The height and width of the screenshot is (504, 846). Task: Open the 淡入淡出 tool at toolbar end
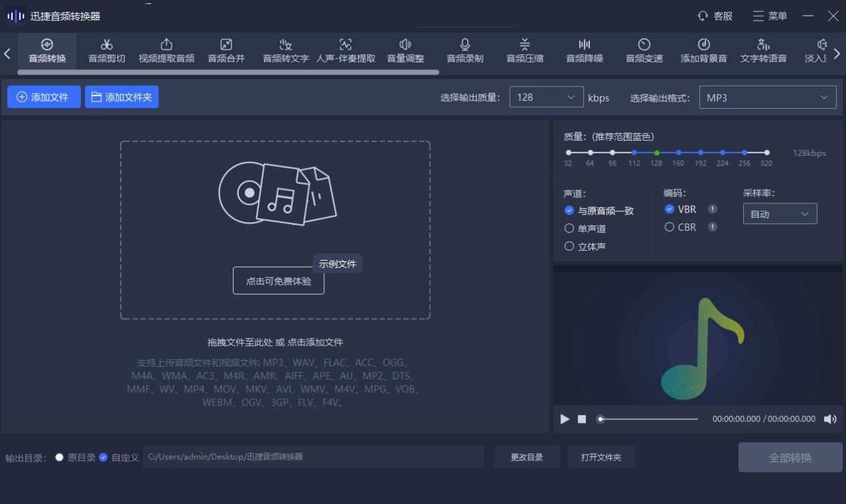click(x=817, y=51)
